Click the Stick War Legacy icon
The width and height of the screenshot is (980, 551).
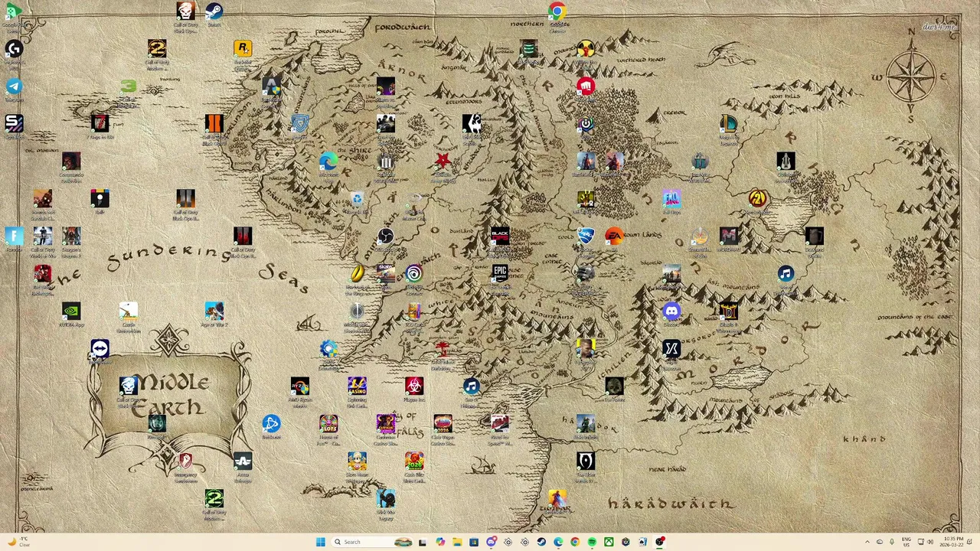386,499
